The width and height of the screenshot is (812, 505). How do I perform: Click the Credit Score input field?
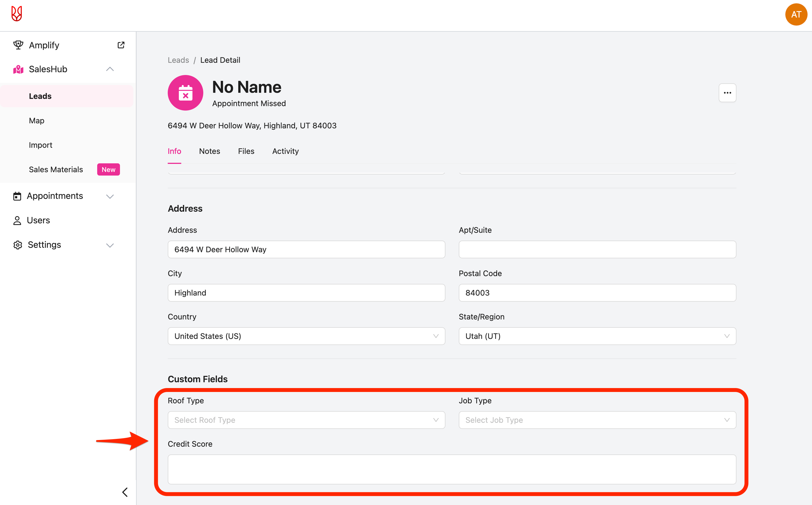[452, 469]
